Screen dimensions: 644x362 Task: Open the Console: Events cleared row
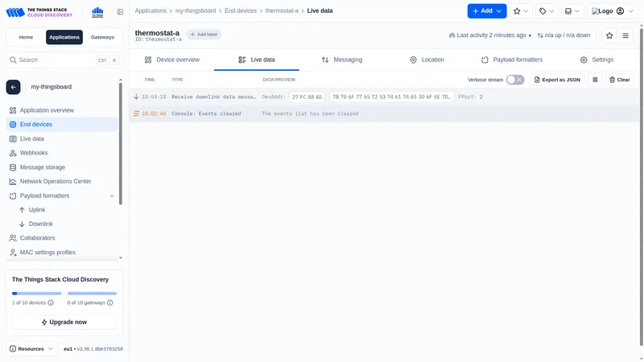(x=384, y=113)
